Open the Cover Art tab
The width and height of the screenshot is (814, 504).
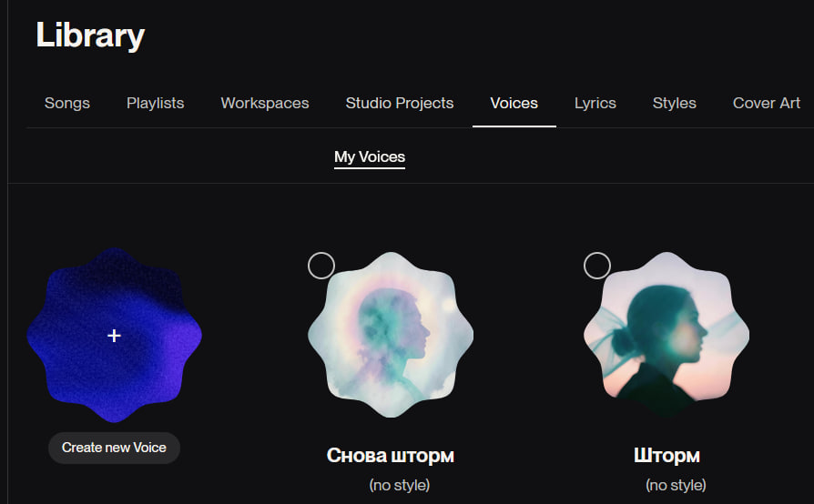pyautogui.click(x=767, y=103)
